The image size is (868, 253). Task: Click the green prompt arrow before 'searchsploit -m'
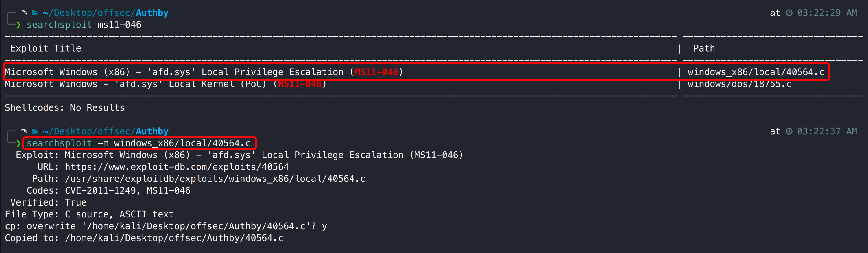(x=18, y=143)
